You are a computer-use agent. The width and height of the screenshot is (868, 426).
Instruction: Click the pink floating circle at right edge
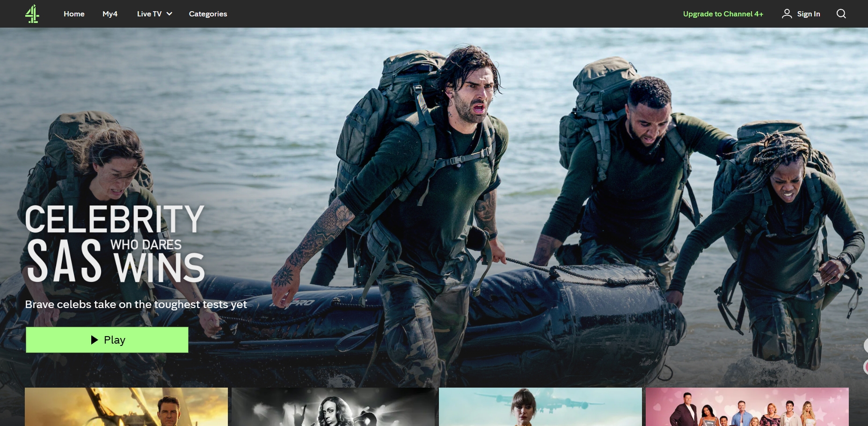point(866,367)
